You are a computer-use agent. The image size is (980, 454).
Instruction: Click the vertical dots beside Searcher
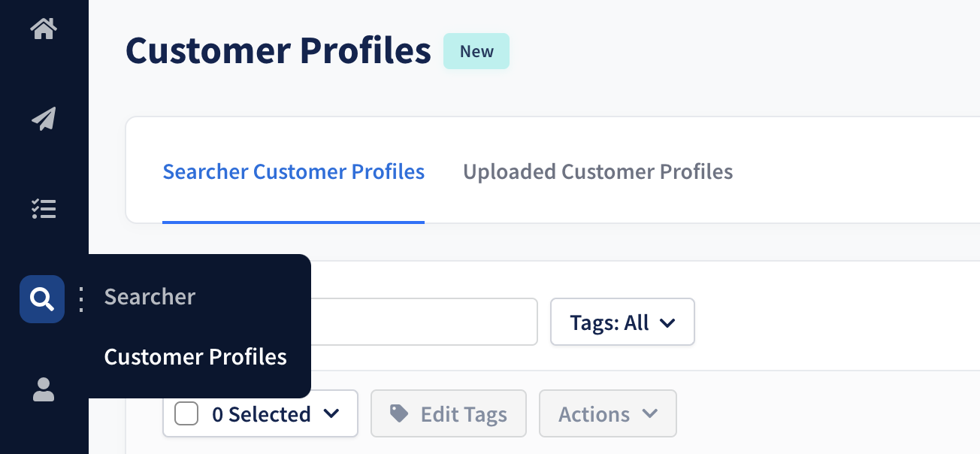pyautogui.click(x=81, y=299)
